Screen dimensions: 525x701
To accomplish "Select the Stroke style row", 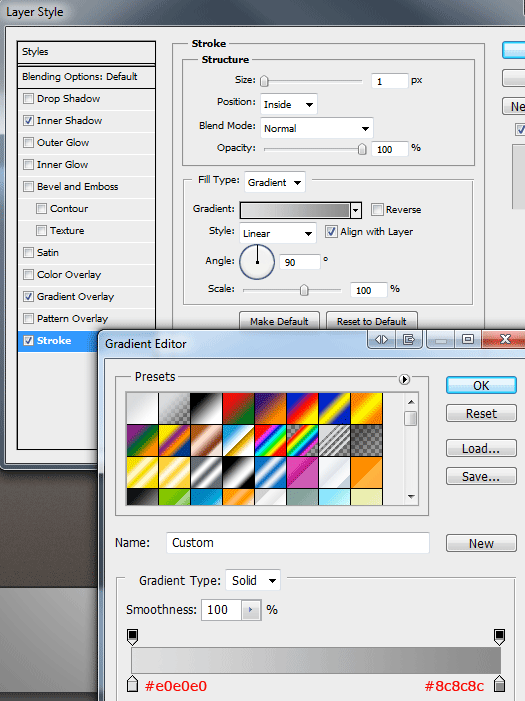I will pos(58,341).
